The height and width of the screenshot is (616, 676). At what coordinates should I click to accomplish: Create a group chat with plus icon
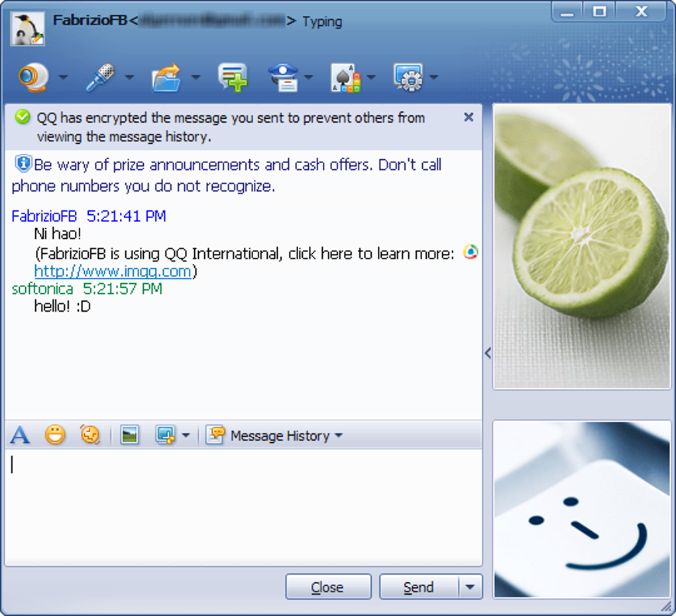tap(233, 77)
